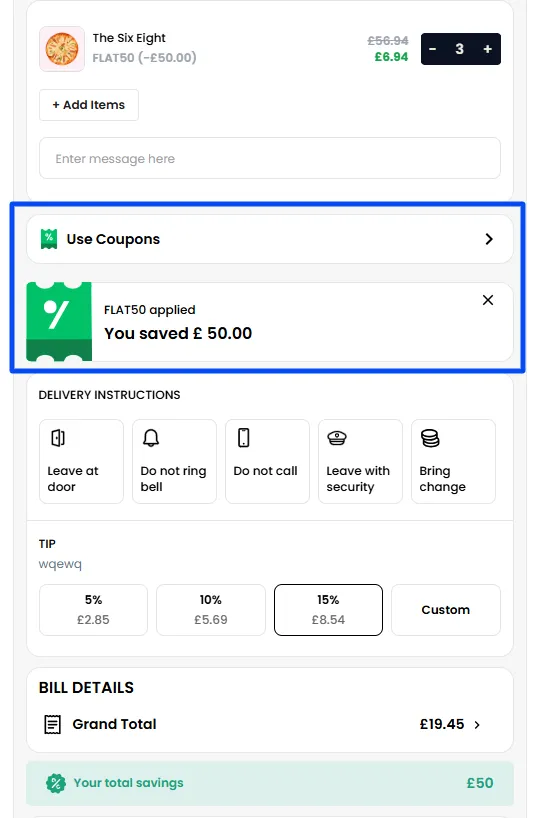Decrease The Six Eight quantity with minus
The image size is (543, 818).
point(432,49)
